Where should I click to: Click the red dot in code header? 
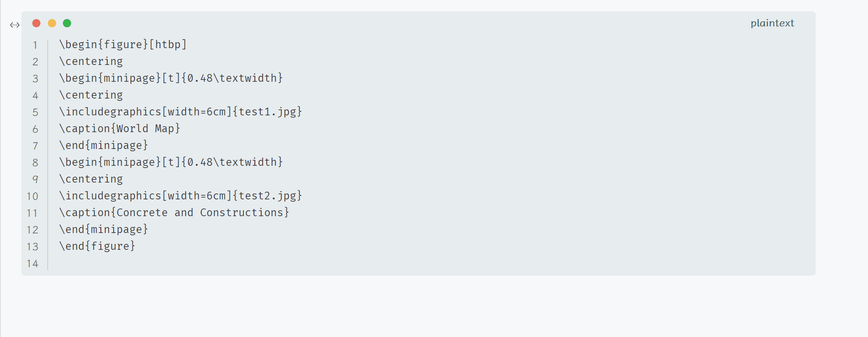(x=36, y=23)
